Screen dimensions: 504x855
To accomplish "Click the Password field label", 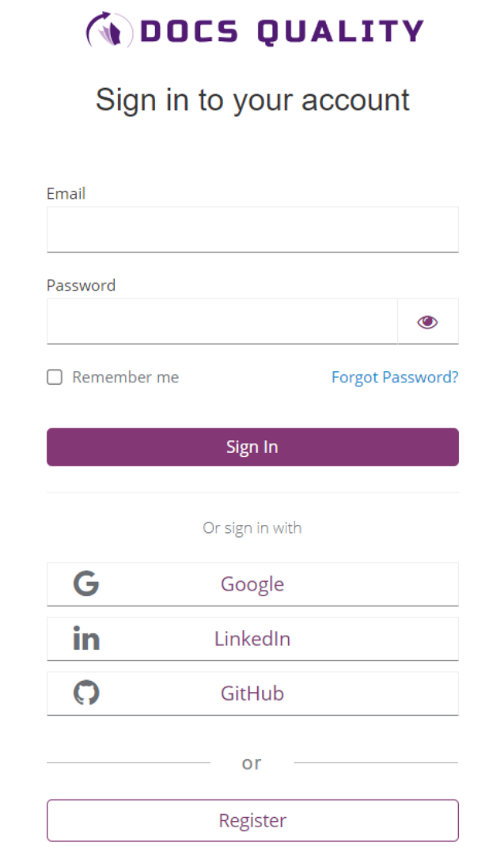I will point(81,285).
